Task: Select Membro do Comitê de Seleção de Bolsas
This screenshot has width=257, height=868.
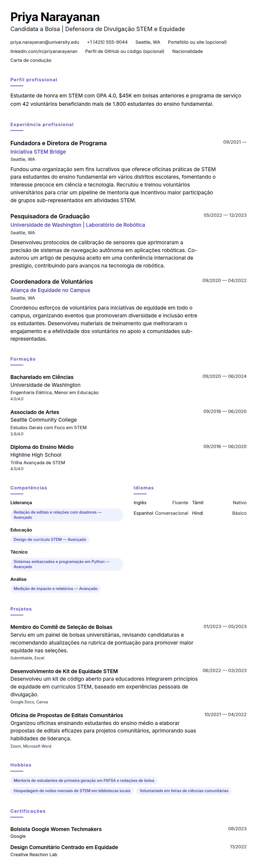Action: [61, 627]
